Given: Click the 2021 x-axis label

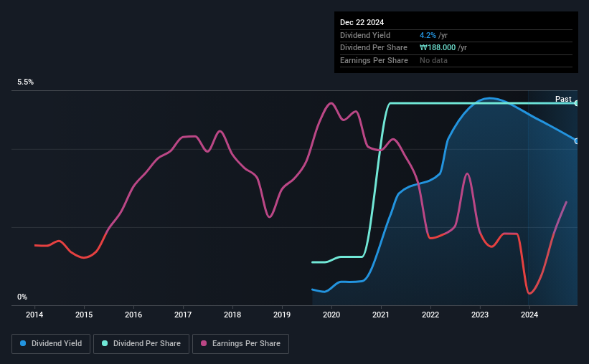Looking at the screenshot, I should (x=381, y=315).
